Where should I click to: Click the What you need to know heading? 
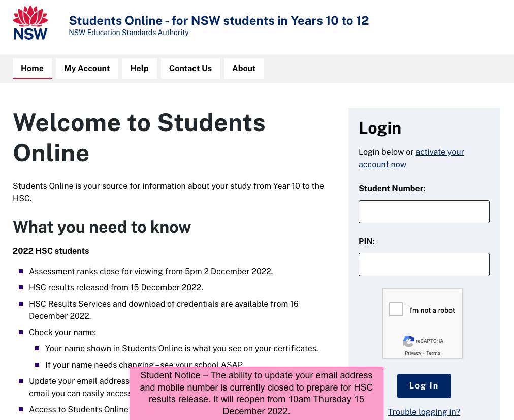tap(102, 227)
